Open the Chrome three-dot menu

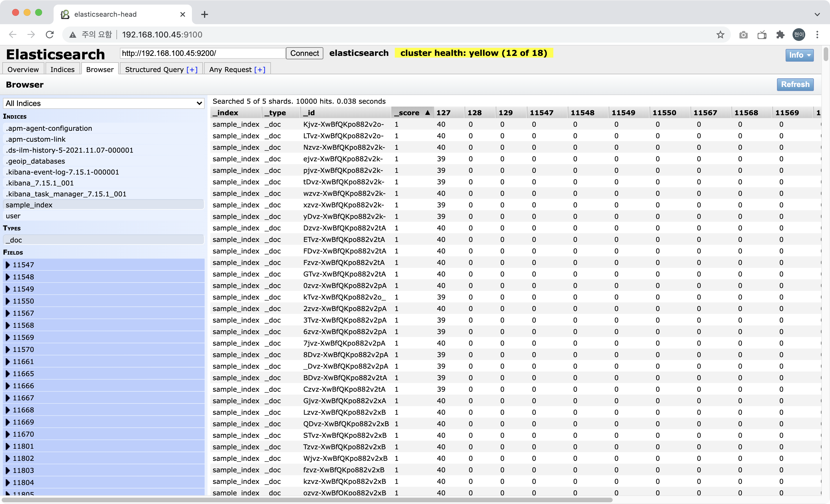click(x=817, y=35)
